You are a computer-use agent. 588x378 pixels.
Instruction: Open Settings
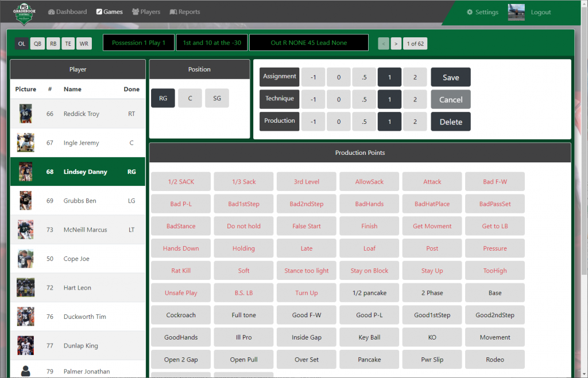(482, 12)
